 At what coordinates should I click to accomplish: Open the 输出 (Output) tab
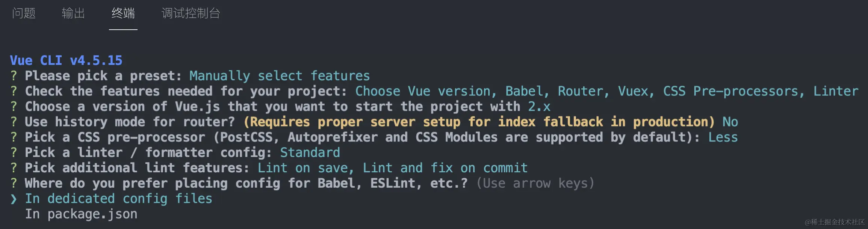tap(73, 14)
